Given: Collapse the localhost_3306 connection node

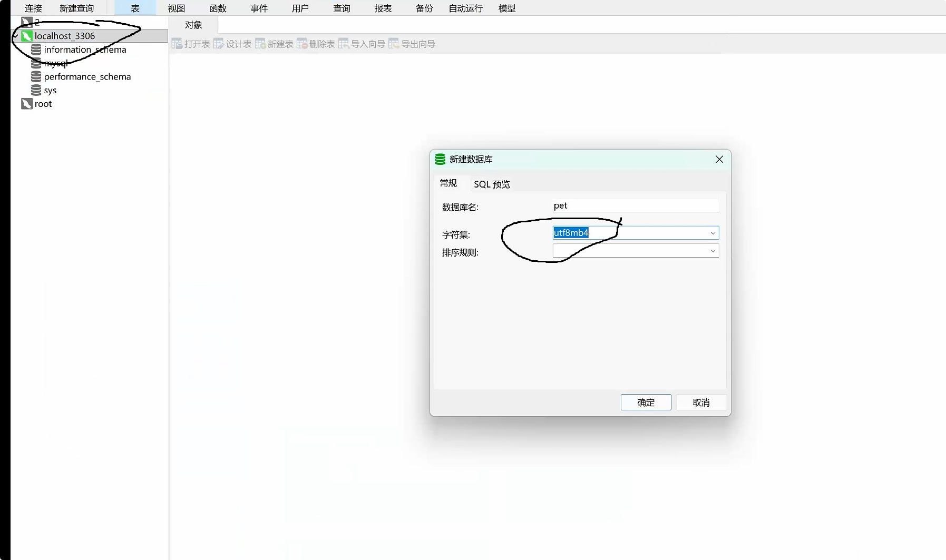Looking at the screenshot, I should click(x=16, y=36).
